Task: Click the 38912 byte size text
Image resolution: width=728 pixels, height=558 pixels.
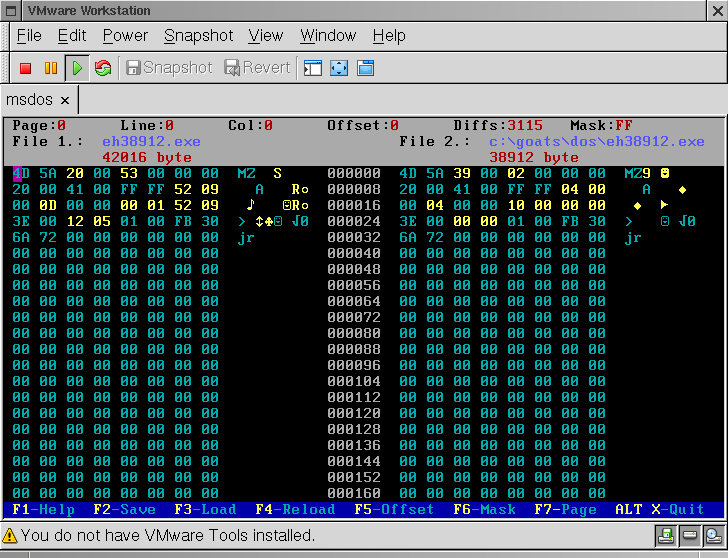Action: coord(533,157)
